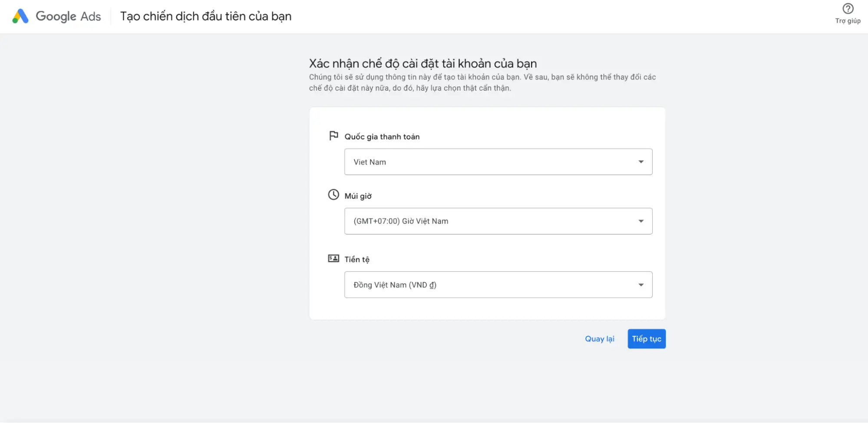
Task: Select the Tiền tệ label
Action: pyautogui.click(x=357, y=259)
